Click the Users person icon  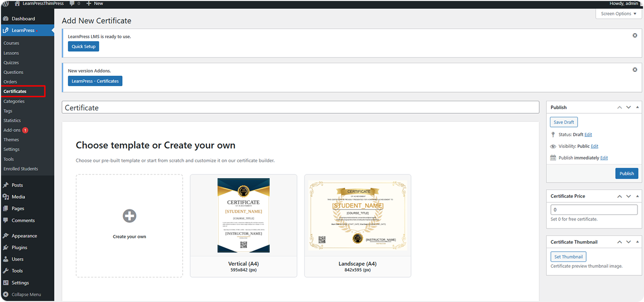click(x=6, y=259)
